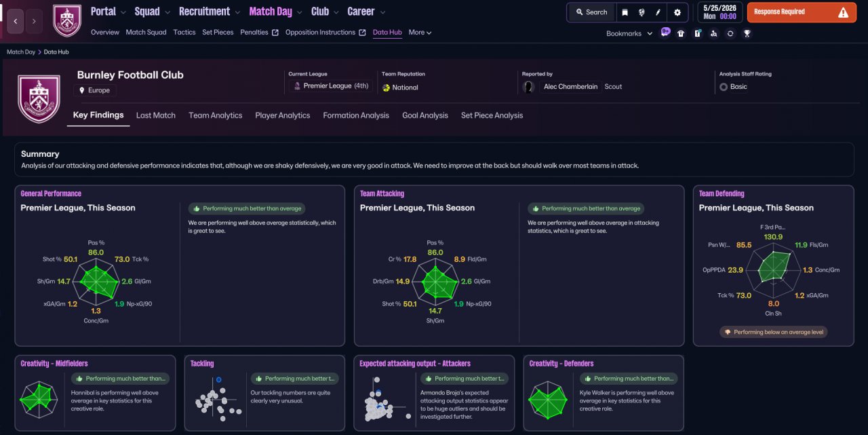Viewport: 868px width, 435px height.
Task: Switch to the Last Match tab
Action: coord(156,115)
